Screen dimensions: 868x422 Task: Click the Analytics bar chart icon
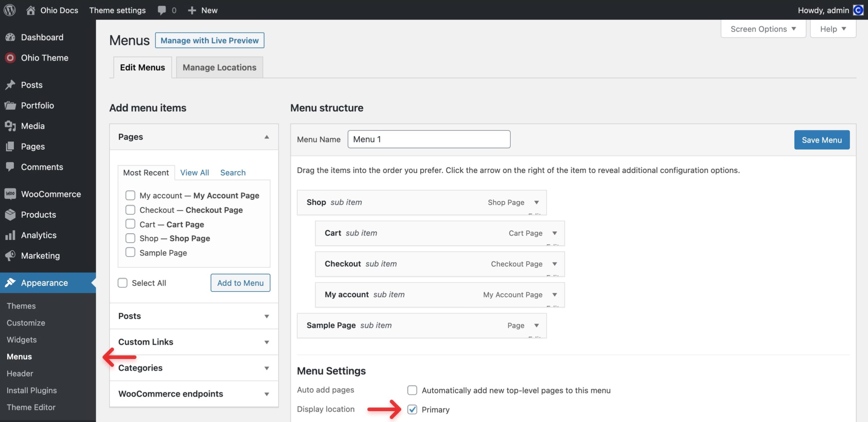pyautogui.click(x=10, y=235)
